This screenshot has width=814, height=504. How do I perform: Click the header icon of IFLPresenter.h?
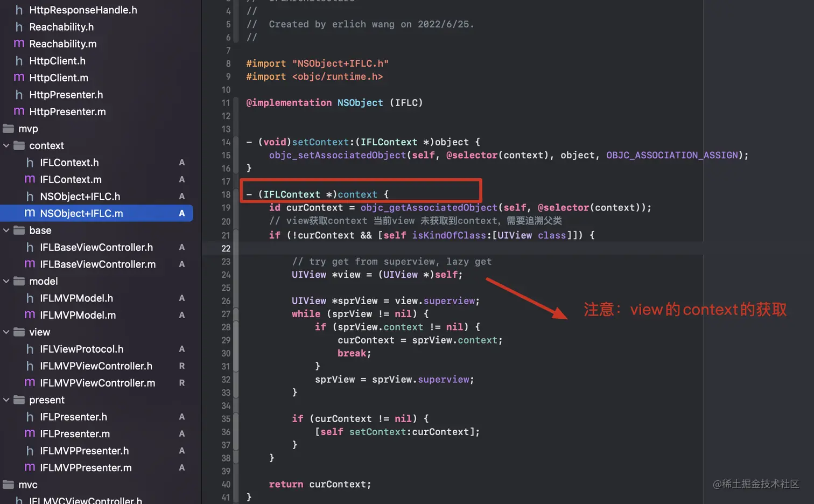click(30, 417)
